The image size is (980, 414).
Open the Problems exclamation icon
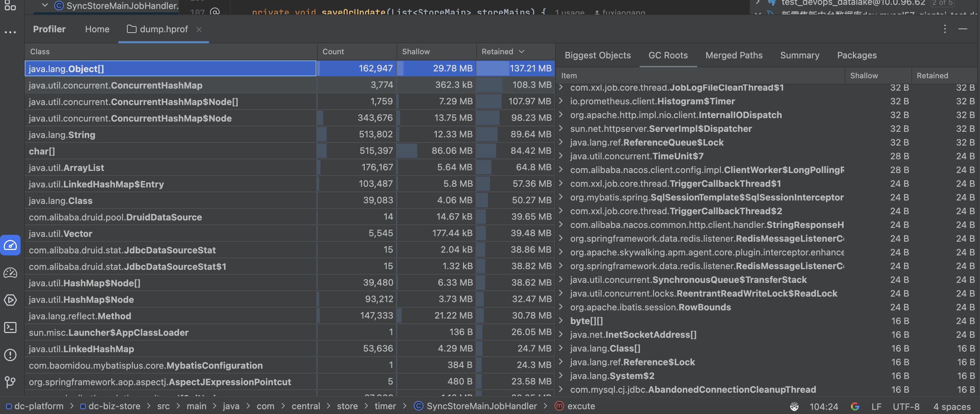10,355
